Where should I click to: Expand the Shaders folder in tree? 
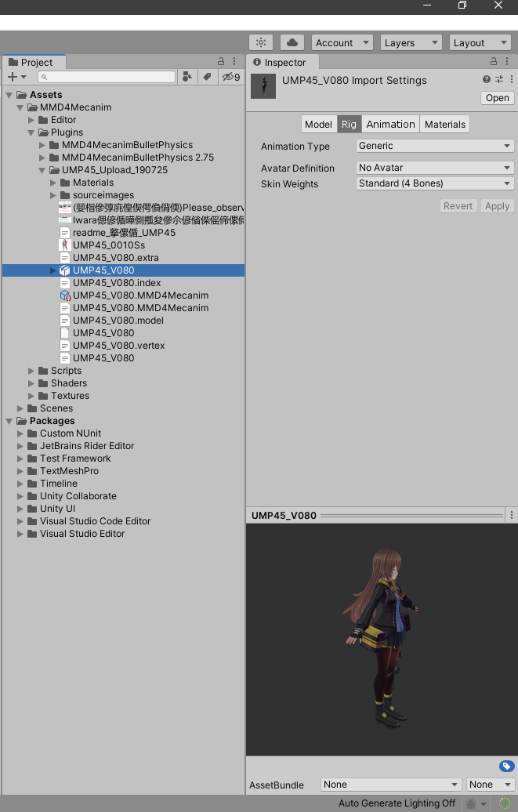click(x=32, y=383)
